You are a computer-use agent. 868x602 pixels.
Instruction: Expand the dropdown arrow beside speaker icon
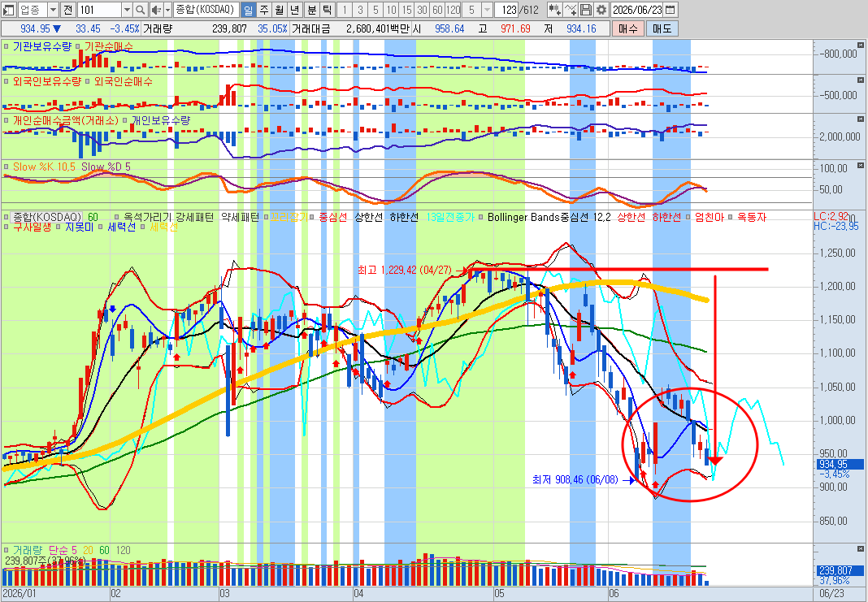point(167,10)
